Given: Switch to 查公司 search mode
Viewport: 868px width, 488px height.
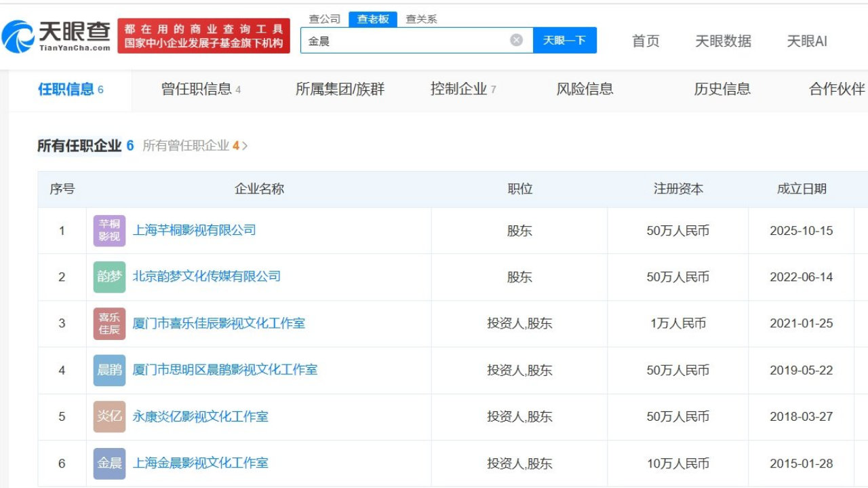Looking at the screenshot, I should [324, 19].
